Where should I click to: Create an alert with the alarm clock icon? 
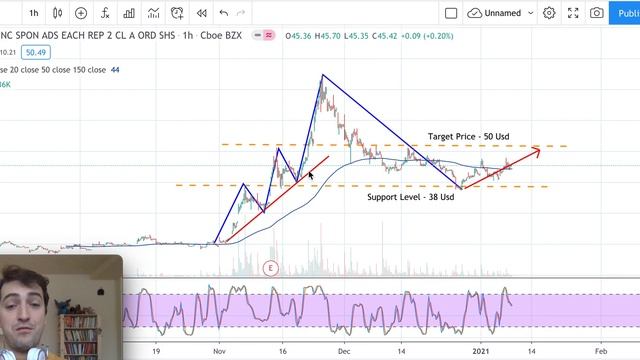click(177, 13)
